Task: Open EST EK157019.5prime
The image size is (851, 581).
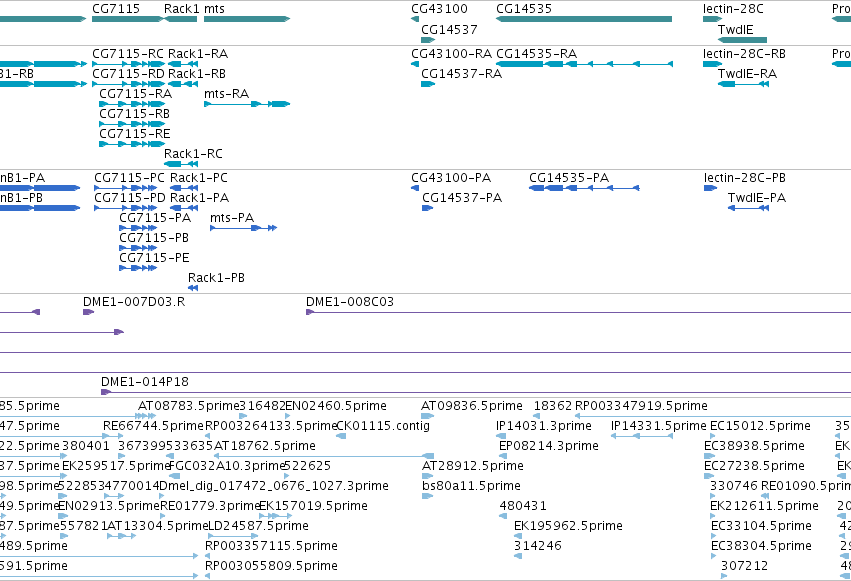Action: 314,506
